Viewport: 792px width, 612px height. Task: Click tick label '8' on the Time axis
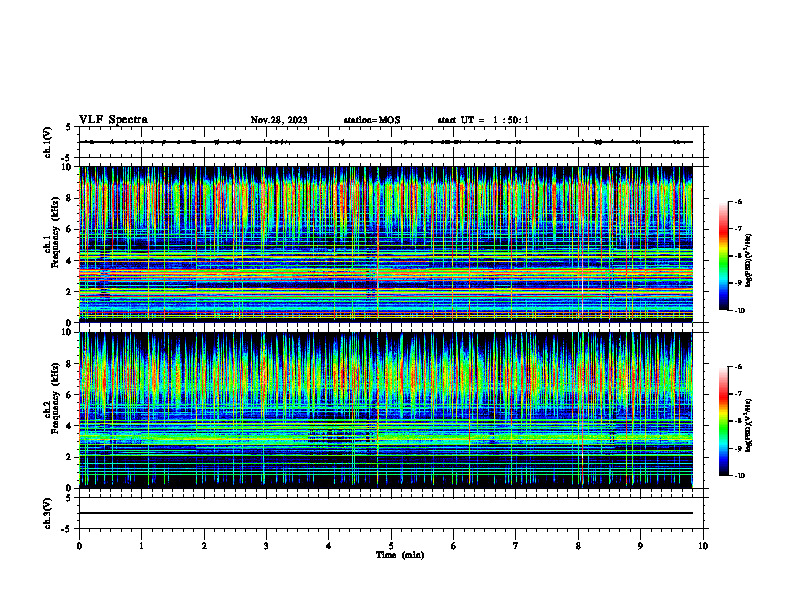pyautogui.click(x=578, y=546)
